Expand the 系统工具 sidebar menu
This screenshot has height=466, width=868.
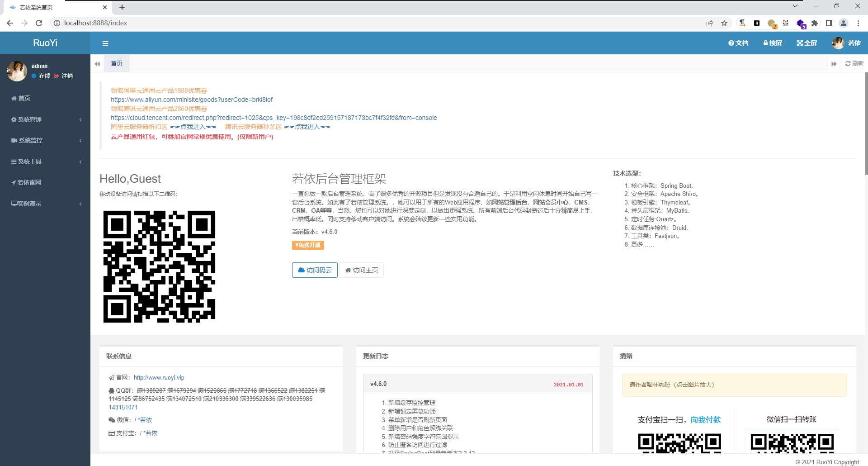45,162
